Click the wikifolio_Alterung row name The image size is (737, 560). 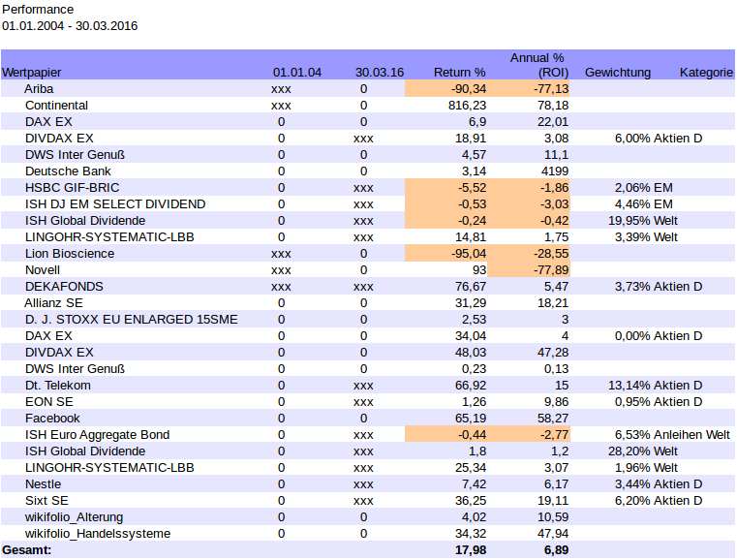[74, 517]
